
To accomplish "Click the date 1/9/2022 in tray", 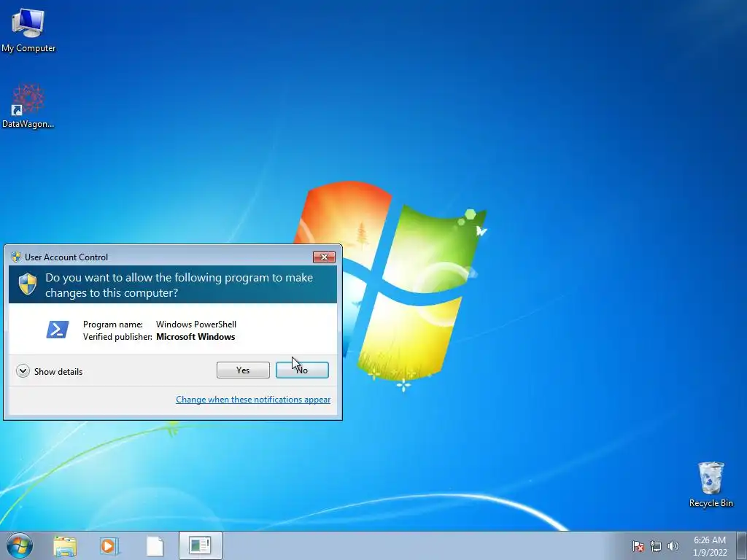I will click(x=709, y=553).
